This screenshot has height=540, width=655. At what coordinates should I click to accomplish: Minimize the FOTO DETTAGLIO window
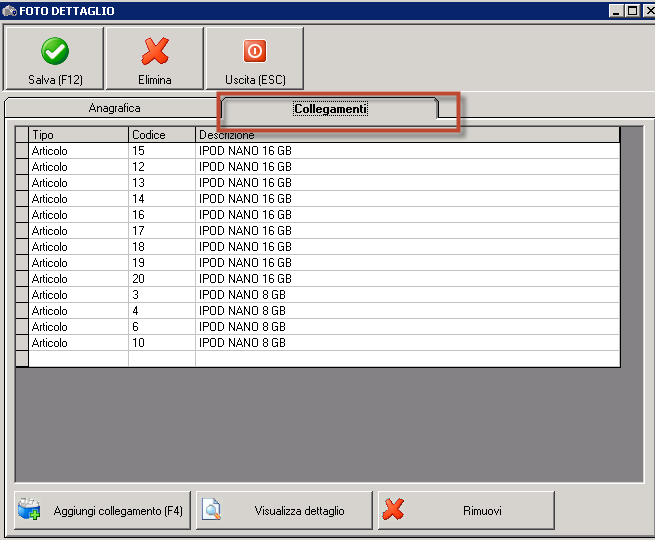tap(616, 11)
